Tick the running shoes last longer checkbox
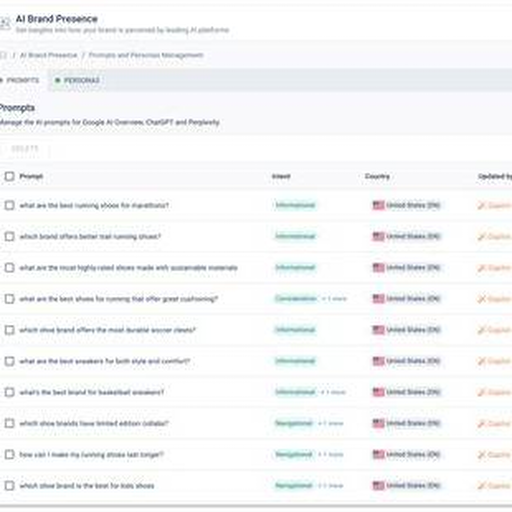Viewport: 512px width, 512px height. (x=9, y=454)
